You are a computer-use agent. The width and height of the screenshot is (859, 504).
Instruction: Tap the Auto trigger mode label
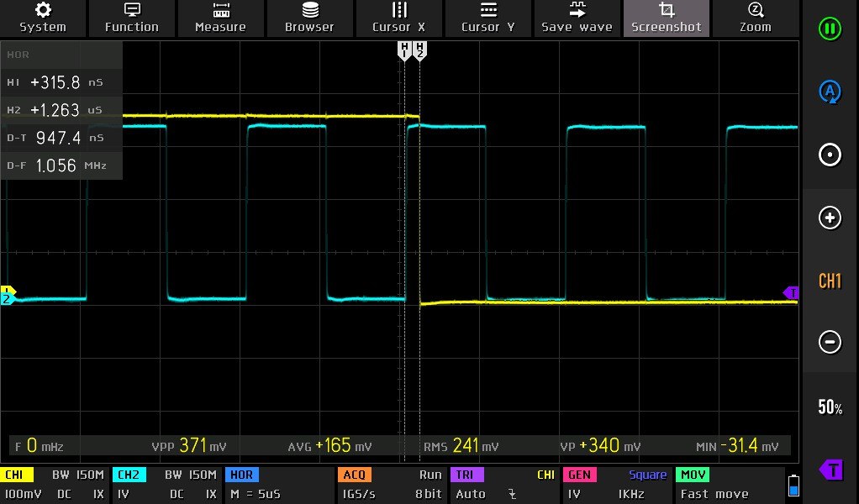point(471,494)
